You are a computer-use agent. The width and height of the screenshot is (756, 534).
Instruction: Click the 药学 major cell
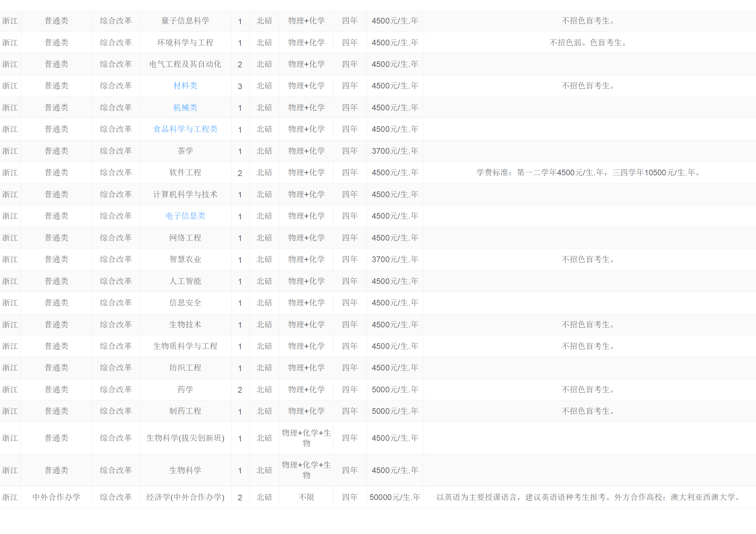(x=185, y=390)
